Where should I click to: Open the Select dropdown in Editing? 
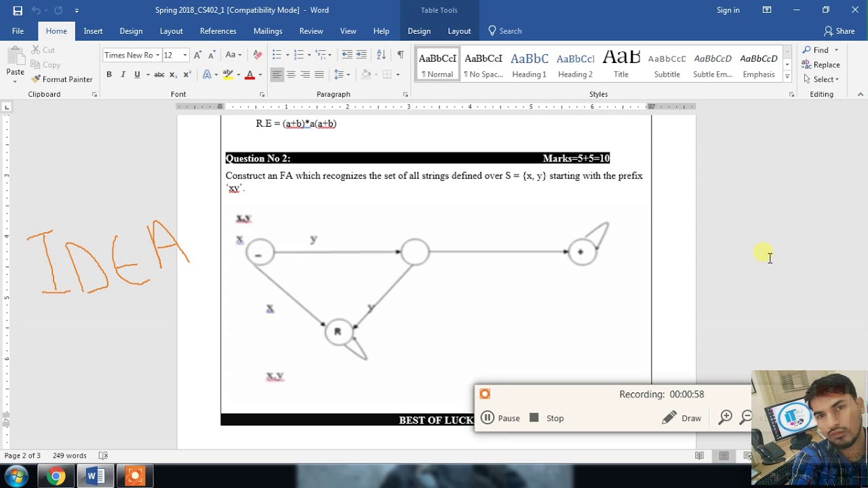[x=821, y=79]
